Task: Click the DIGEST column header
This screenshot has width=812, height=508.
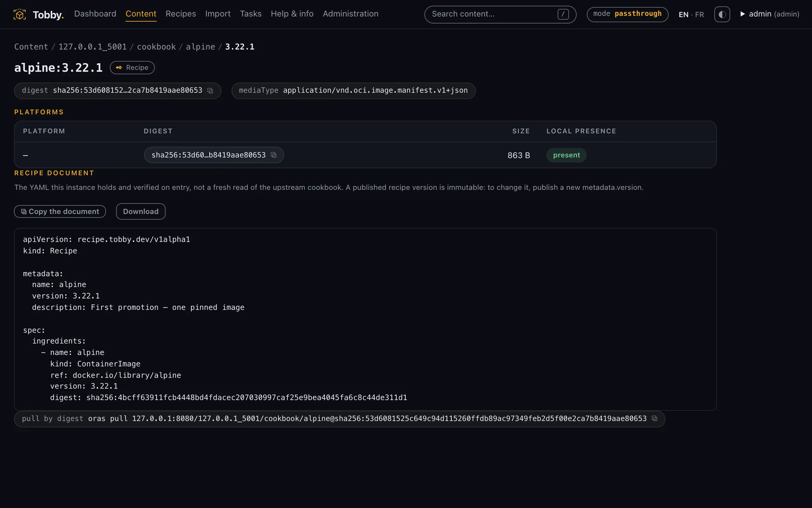Action: (x=158, y=131)
